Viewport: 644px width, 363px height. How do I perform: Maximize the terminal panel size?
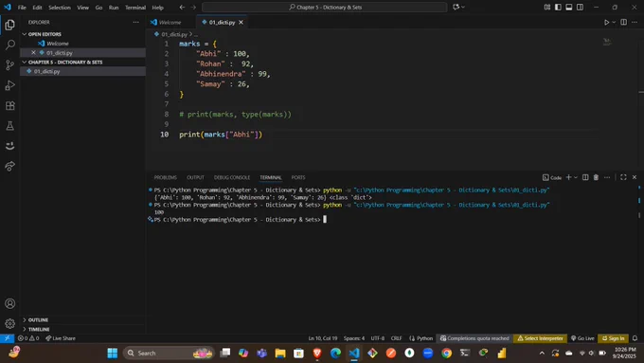(x=623, y=177)
